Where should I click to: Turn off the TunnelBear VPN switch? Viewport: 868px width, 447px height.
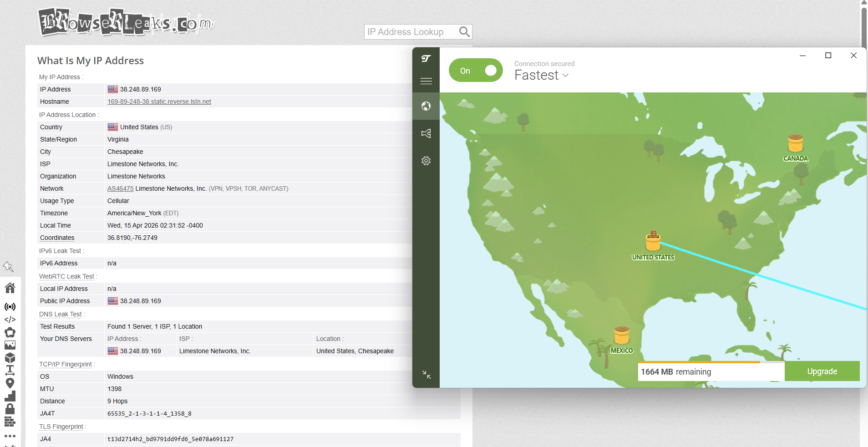pyautogui.click(x=476, y=71)
